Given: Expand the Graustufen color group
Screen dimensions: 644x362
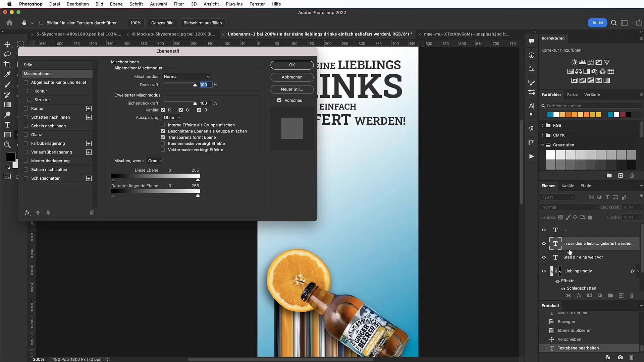Looking at the screenshot, I should (x=542, y=144).
